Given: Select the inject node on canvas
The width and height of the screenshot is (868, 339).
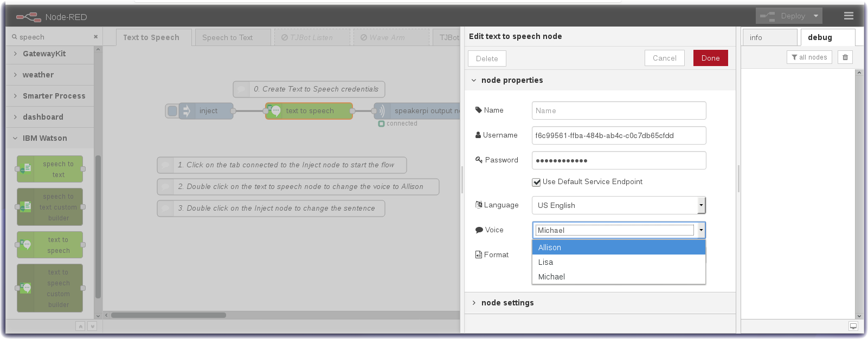Looking at the screenshot, I should 207,111.
